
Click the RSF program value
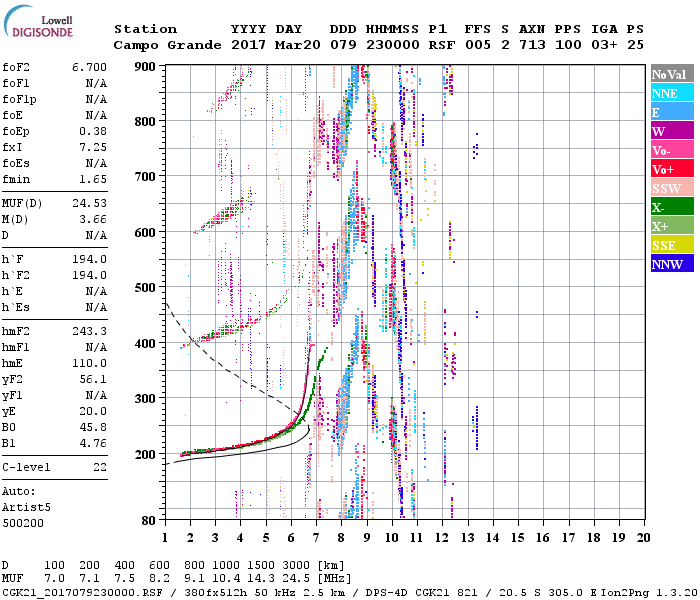(x=442, y=45)
